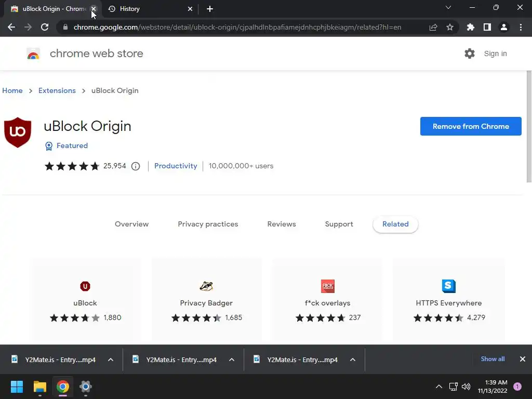Click the HTTPS Everywhere title text
The width and height of the screenshot is (532, 399).
[x=449, y=303]
